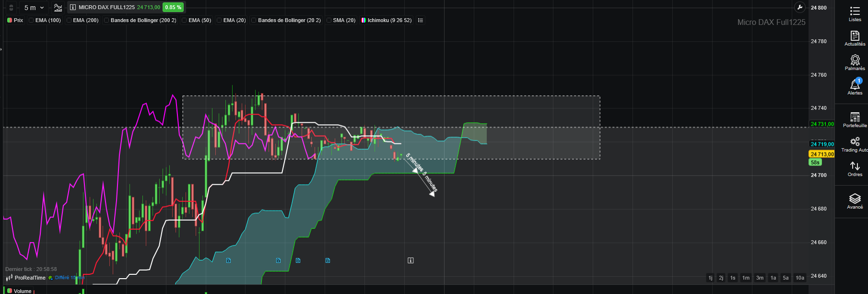Click the Différé 15min link

click(x=70, y=278)
